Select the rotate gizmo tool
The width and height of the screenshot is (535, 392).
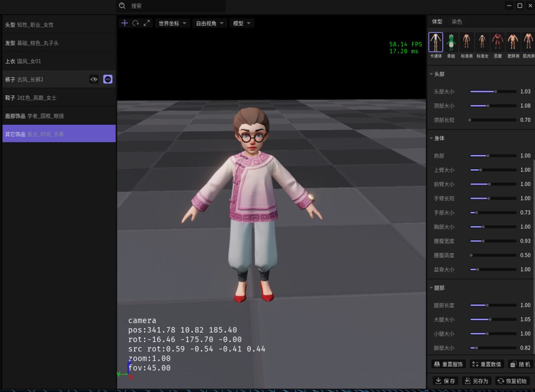(135, 23)
